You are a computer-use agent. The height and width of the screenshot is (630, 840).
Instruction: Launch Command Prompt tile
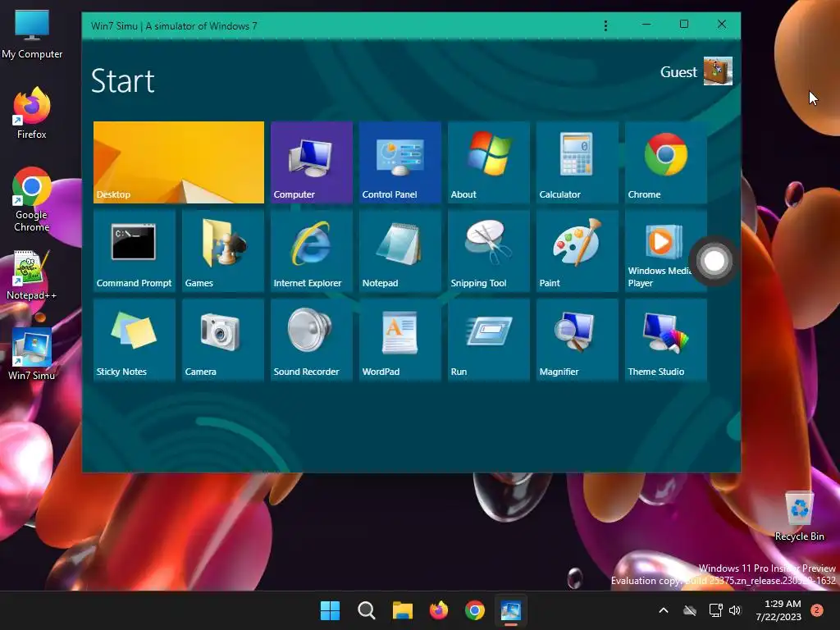pyautogui.click(x=135, y=251)
